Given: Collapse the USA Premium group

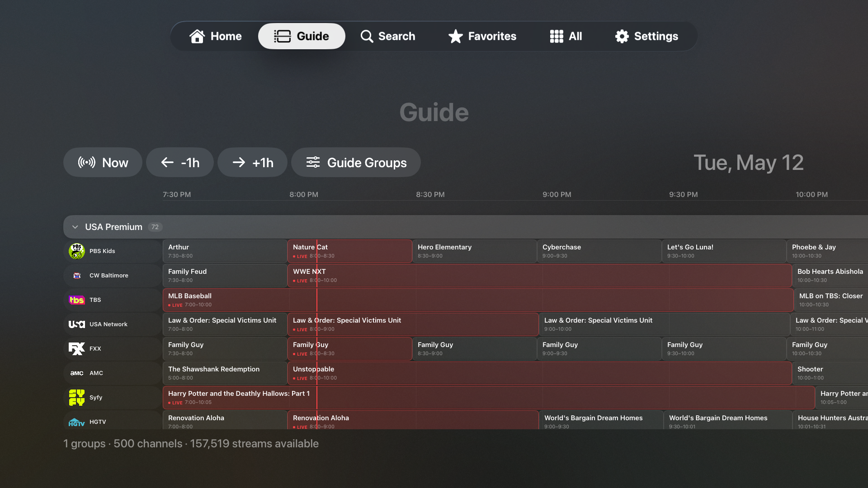Looking at the screenshot, I should tap(75, 227).
